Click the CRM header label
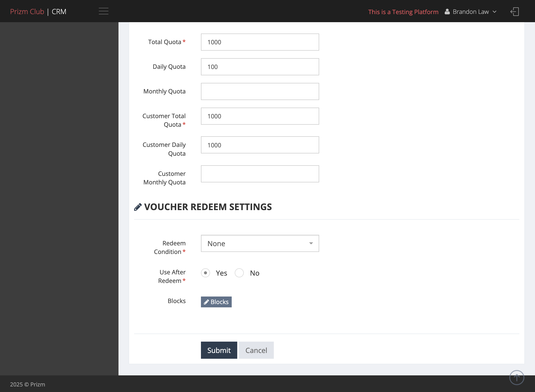Image resolution: width=535 pixels, height=392 pixels. (59, 12)
